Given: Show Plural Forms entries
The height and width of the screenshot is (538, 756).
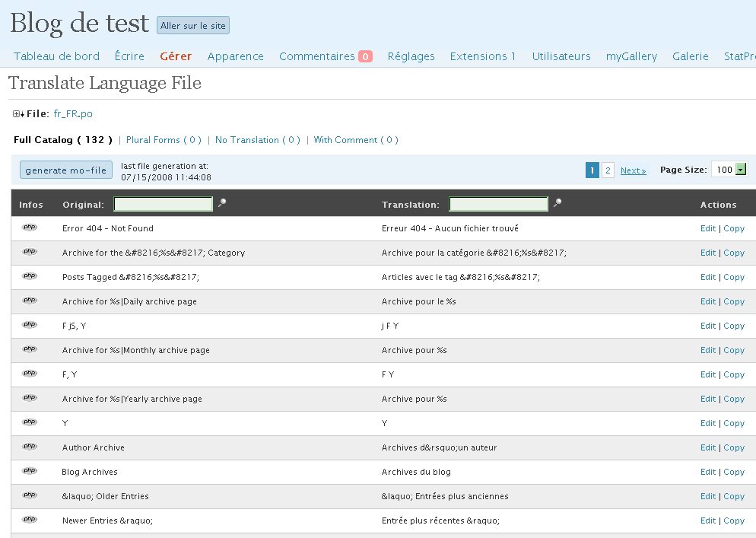Looking at the screenshot, I should (x=163, y=140).
